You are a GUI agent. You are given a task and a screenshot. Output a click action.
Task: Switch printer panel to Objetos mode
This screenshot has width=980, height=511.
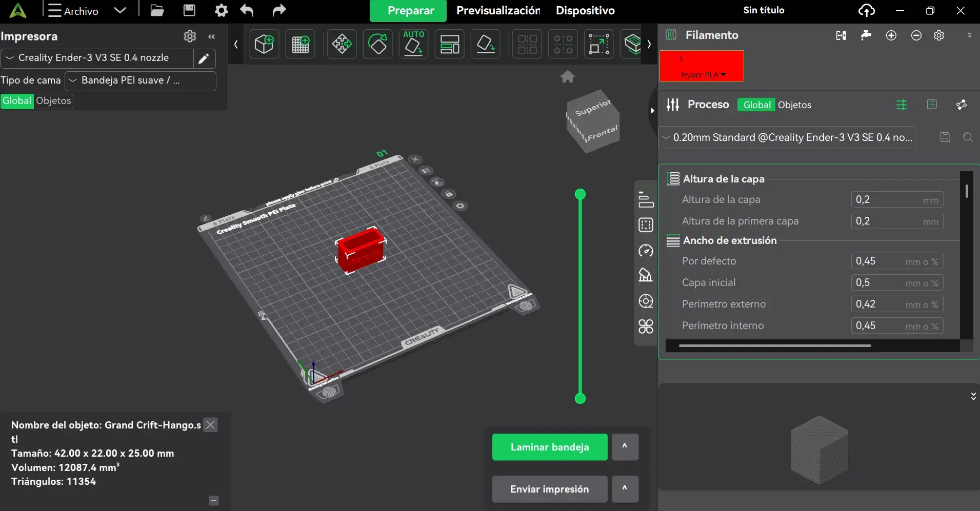(x=53, y=101)
